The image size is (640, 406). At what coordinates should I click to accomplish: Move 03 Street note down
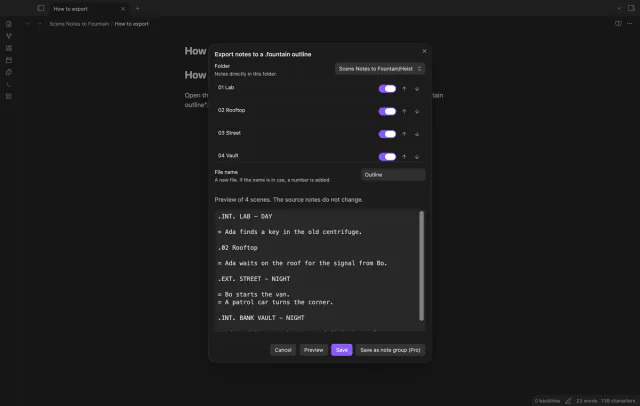click(417, 134)
